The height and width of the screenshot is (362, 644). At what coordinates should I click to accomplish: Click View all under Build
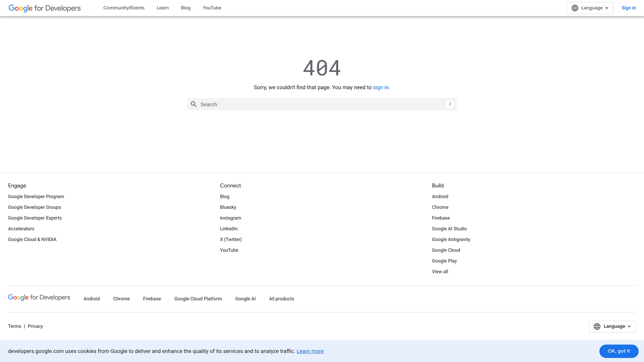[x=440, y=272]
